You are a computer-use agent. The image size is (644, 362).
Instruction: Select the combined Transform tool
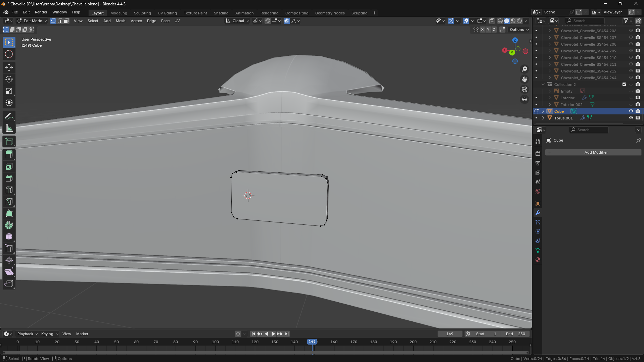pos(9,103)
